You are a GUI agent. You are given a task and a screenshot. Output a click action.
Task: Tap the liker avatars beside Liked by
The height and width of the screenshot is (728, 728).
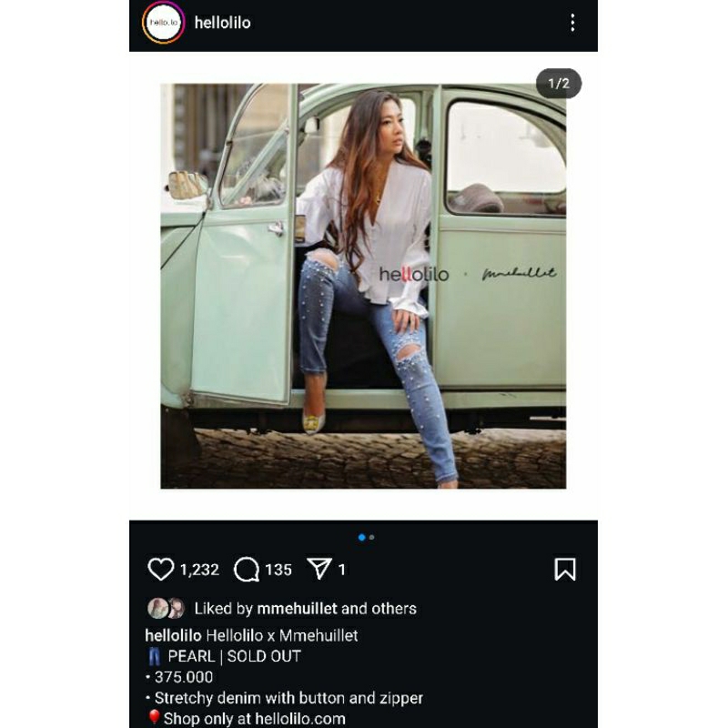[x=166, y=609]
